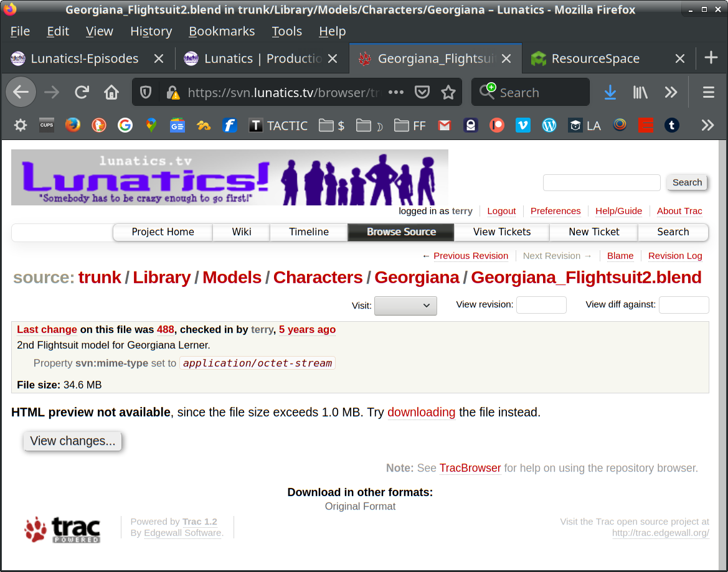Follow the downloading link
The height and width of the screenshot is (572, 728).
[421, 412]
